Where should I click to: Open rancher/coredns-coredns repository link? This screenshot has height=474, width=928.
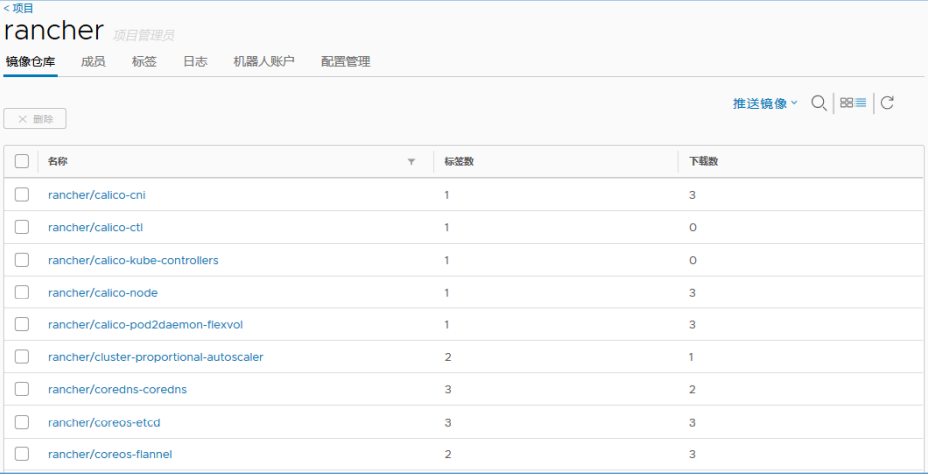[x=118, y=389]
